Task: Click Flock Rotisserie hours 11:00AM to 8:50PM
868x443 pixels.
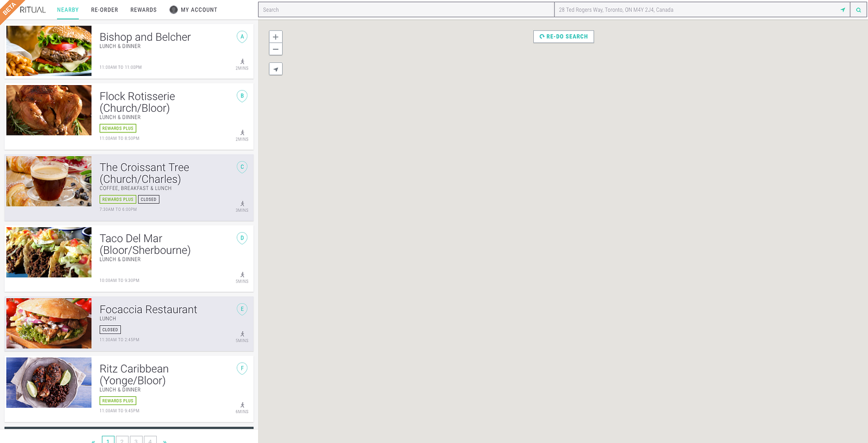Action: pyautogui.click(x=119, y=138)
